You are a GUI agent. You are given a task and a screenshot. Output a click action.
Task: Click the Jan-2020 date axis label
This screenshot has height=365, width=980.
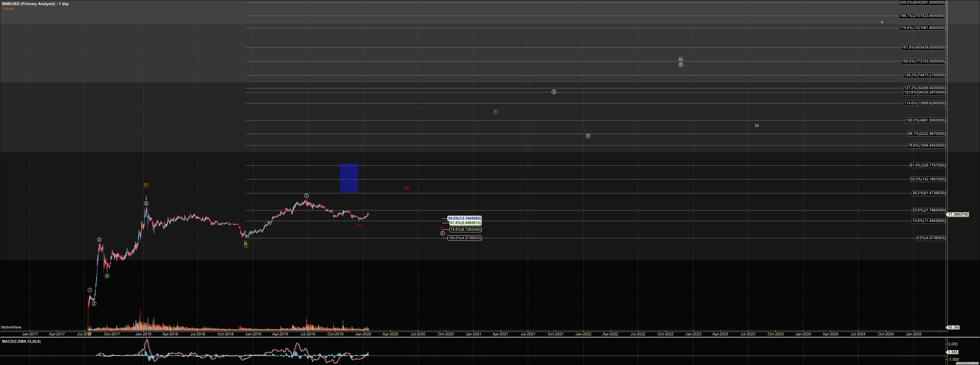pos(363,334)
